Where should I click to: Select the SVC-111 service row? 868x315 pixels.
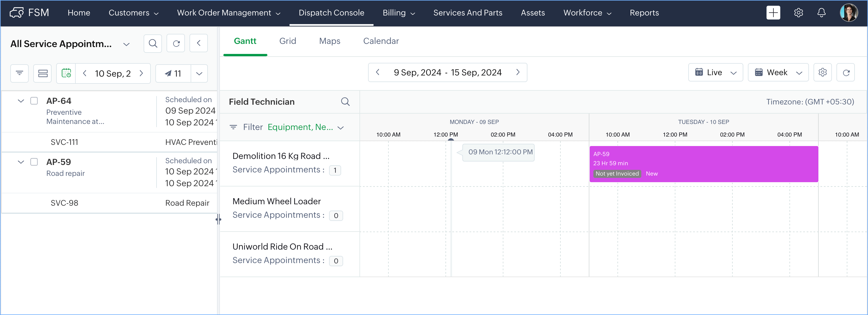110,142
